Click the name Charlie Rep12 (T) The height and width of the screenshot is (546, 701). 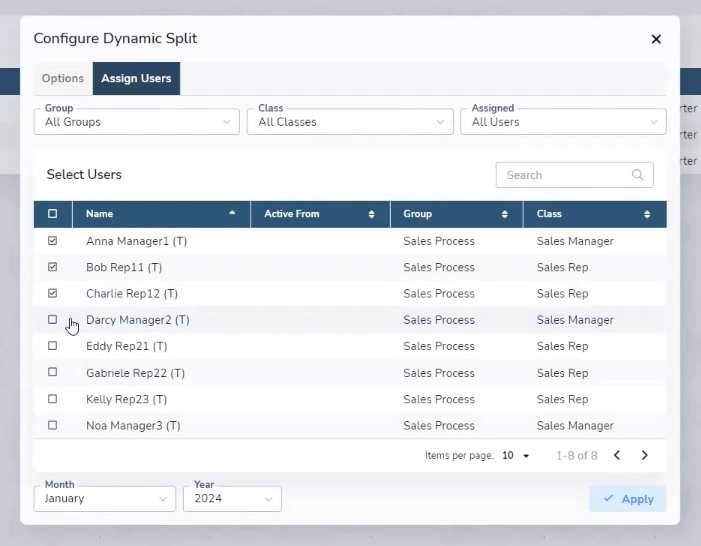[132, 294]
